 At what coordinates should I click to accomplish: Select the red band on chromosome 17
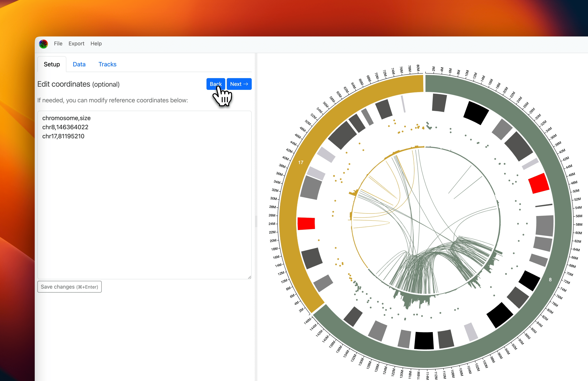pyautogui.click(x=306, y=224)
